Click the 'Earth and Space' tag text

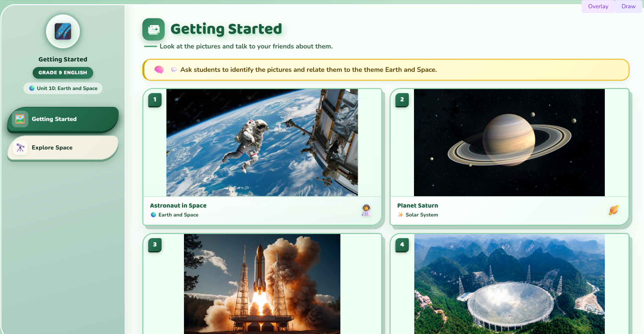click(x=178, y=215)
